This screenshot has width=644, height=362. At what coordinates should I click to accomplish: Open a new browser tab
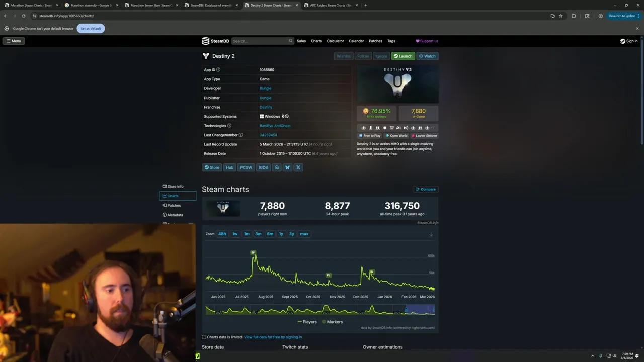365,5
